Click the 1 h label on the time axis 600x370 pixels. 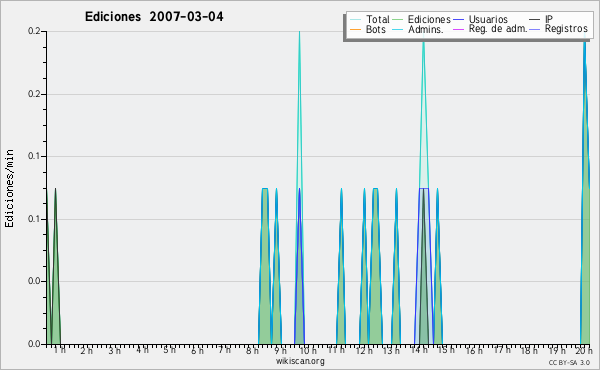tap(59, 350)
